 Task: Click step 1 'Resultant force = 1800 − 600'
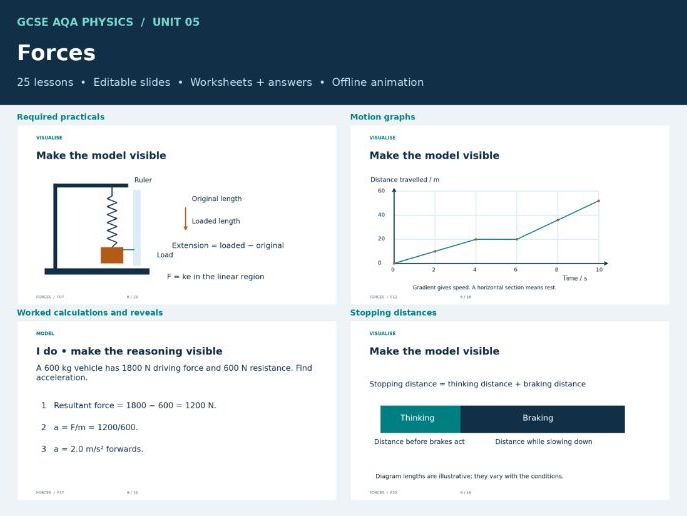tap(135, 406)
